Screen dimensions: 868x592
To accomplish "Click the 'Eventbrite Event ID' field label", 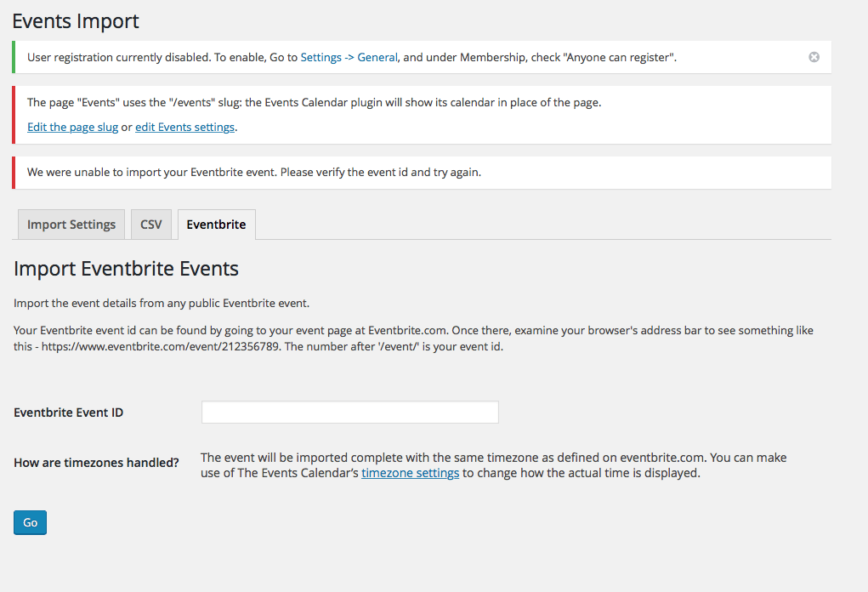I will coord(69,413).
